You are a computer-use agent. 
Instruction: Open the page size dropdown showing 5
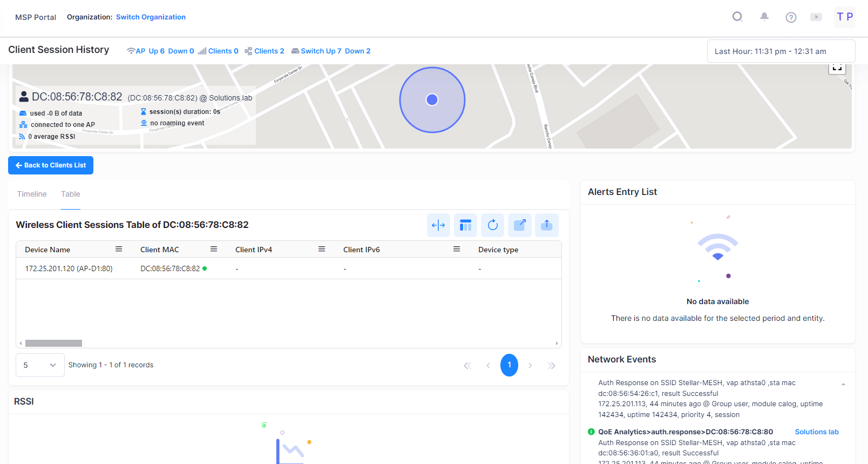40,365
